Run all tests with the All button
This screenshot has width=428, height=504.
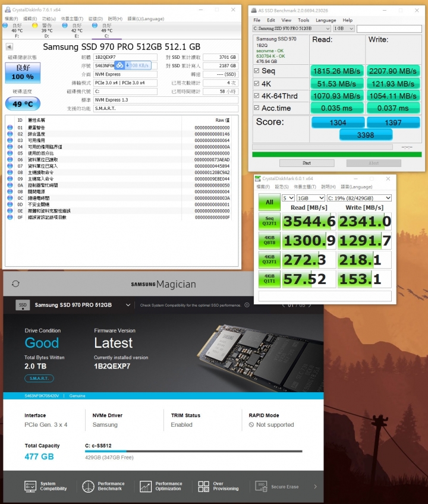click(x=269, y=202)
